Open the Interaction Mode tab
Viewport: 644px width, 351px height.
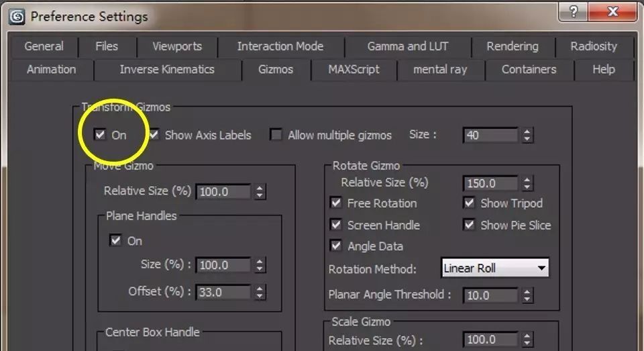tap(280, 46)
